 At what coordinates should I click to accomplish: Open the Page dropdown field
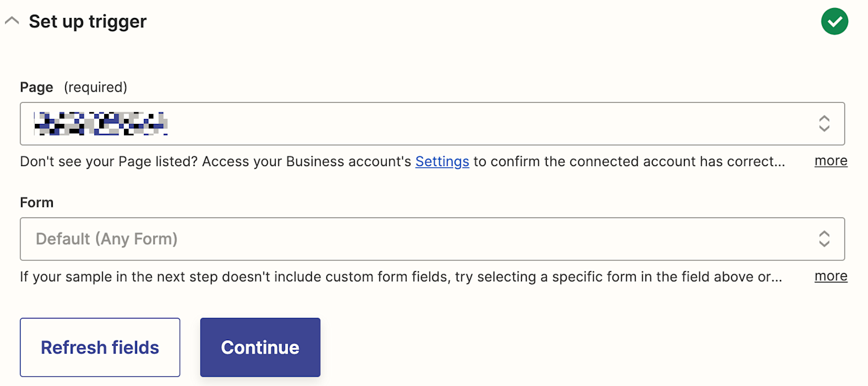pyautogui.click(x=432, y=124)
